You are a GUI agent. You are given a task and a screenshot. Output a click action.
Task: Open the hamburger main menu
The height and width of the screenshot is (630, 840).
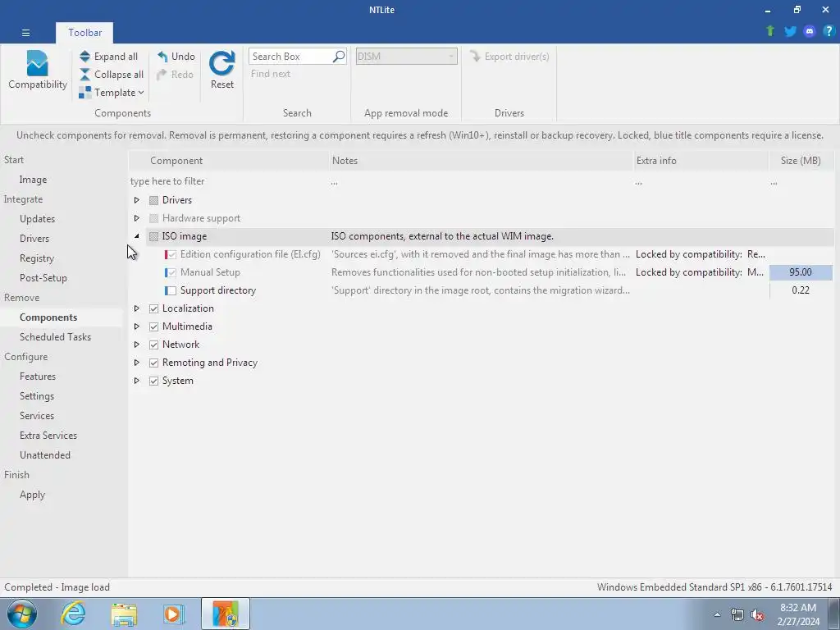click(x=25, y=33)
